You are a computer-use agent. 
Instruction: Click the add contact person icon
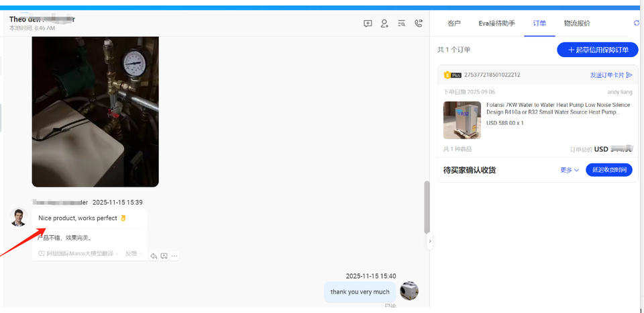(384, 24)
